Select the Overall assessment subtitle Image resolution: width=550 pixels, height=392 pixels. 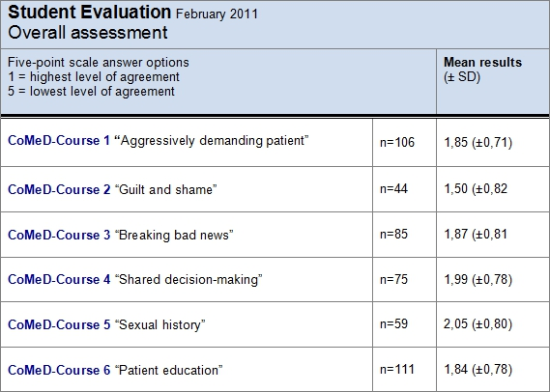(x=88, y=33)
